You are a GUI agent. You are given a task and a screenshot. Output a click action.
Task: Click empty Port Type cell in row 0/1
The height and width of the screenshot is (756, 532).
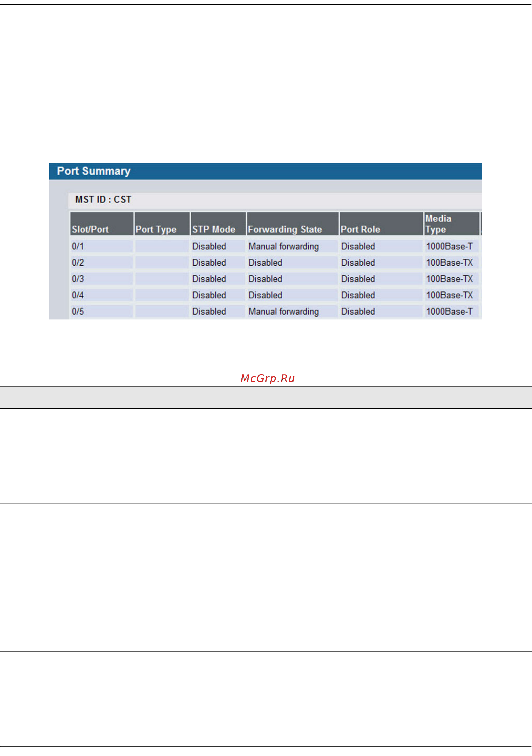pos(162,246)
